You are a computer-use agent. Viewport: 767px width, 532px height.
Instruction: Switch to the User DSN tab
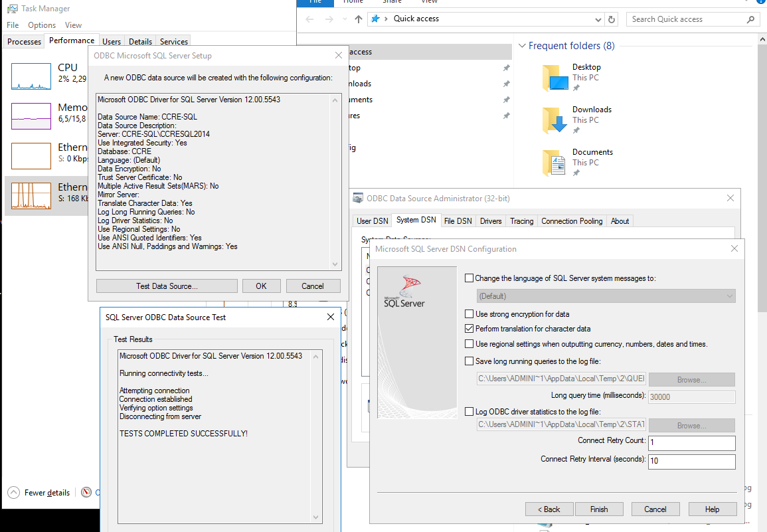(x=373, y=221)
